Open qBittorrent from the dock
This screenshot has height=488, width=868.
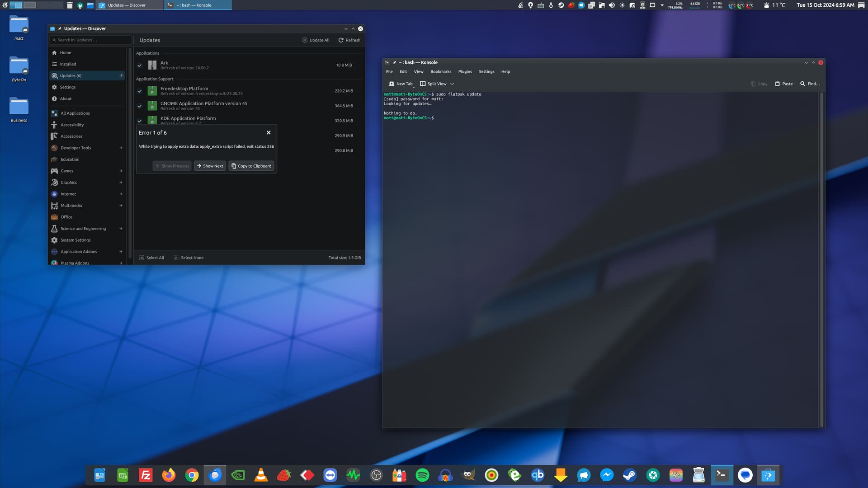538,475
